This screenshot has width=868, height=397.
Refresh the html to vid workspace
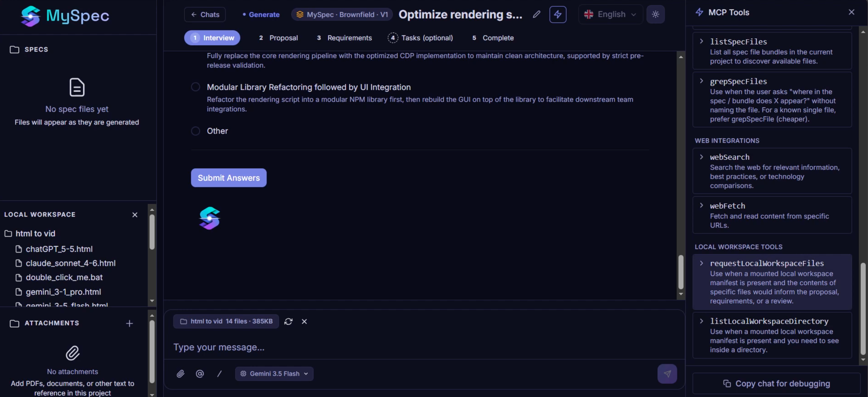click(x=289, y=321)
